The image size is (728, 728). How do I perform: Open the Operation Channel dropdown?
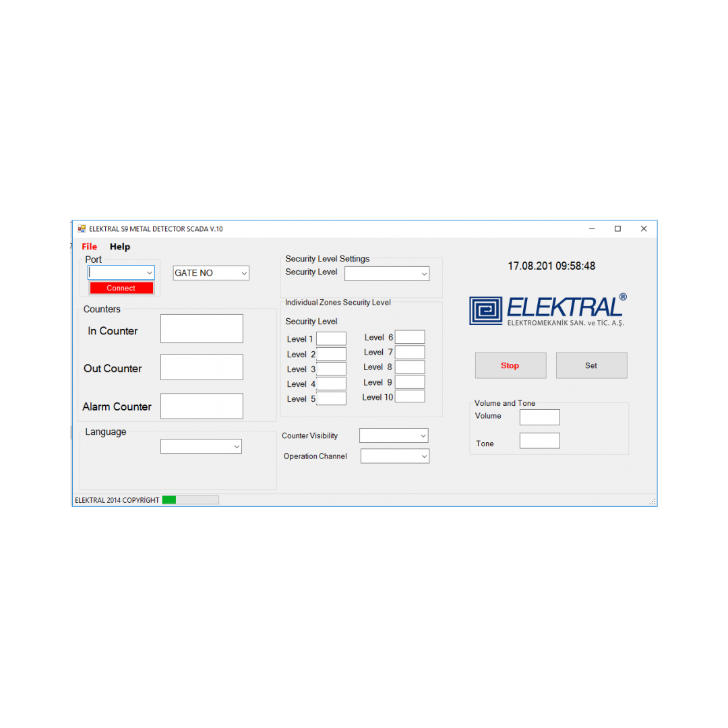coord(394,456)
